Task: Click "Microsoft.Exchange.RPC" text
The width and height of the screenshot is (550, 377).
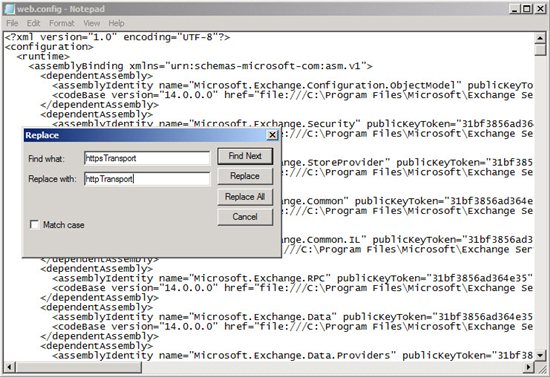Action: [259, 278]
